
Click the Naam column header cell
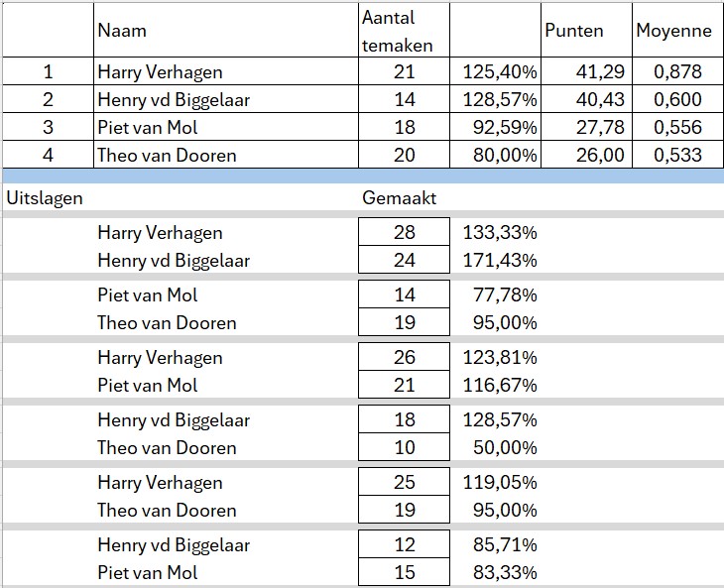click(226, 30)
